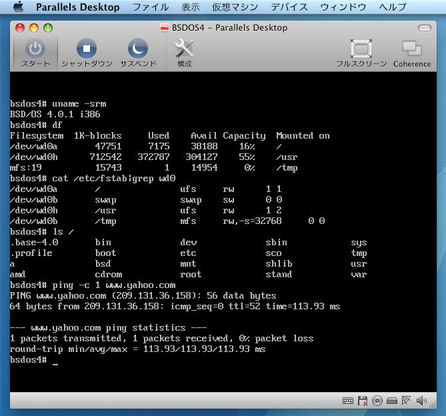The width and height of the screenshot is (446, 416).
Task: Switch to full screen mode icon
Action: (x=361, y=49)
